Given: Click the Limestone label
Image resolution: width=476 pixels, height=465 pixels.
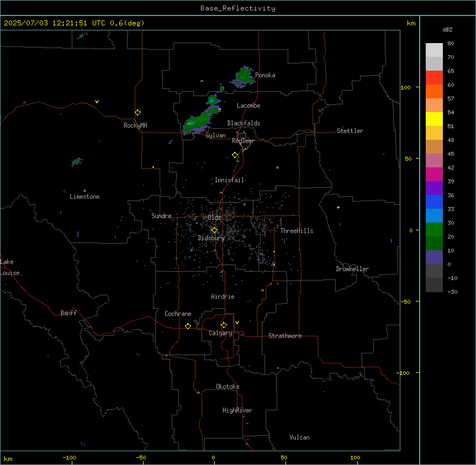Looking at the screenshot, I should [x=84, y=197].
